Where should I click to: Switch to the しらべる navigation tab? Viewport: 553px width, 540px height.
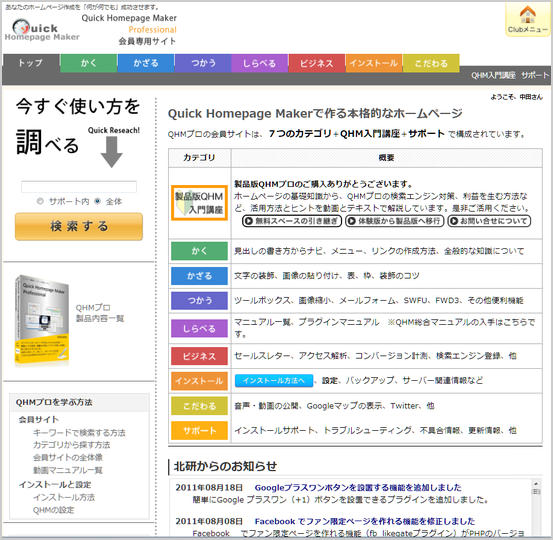point(260,63)
